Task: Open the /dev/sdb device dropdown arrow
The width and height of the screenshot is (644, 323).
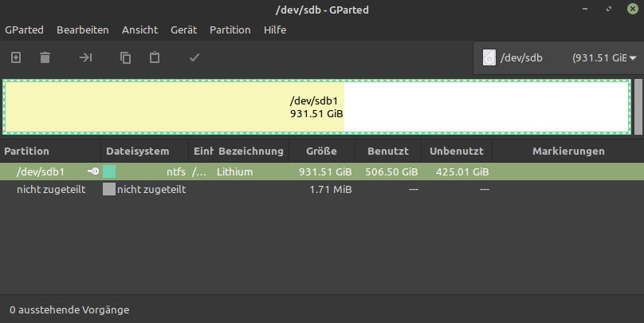Action: click(633, 58)
